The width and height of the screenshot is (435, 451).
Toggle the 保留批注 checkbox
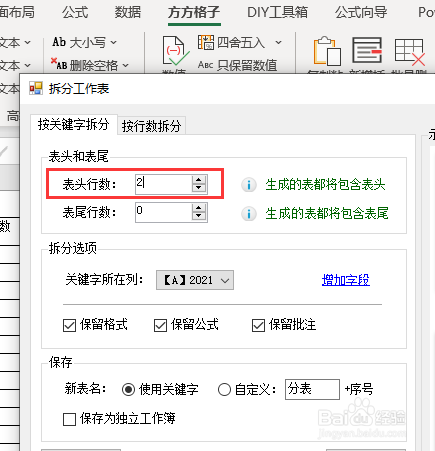[258, 325]
